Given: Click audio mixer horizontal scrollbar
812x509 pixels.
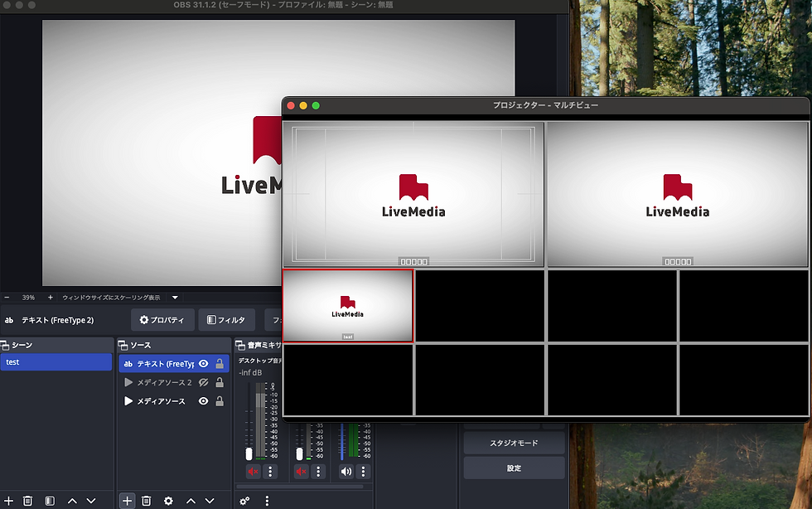Looking at the screenshot, I should [300, 487].
